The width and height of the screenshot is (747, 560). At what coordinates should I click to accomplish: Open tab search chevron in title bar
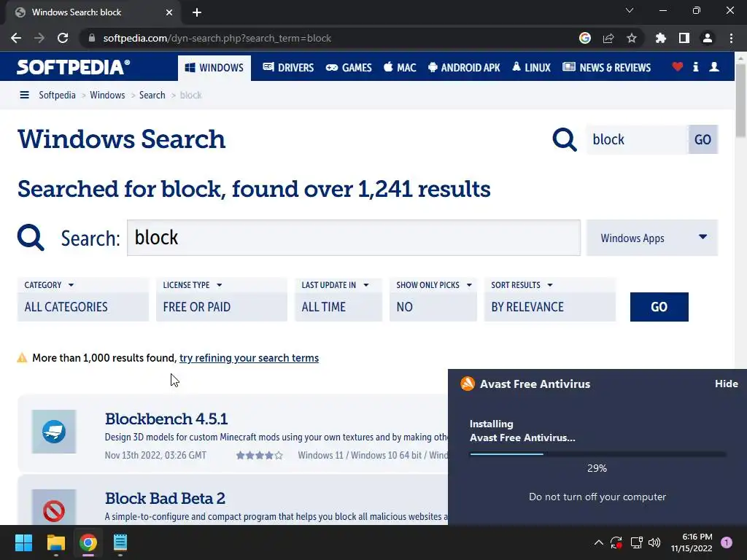630,10
